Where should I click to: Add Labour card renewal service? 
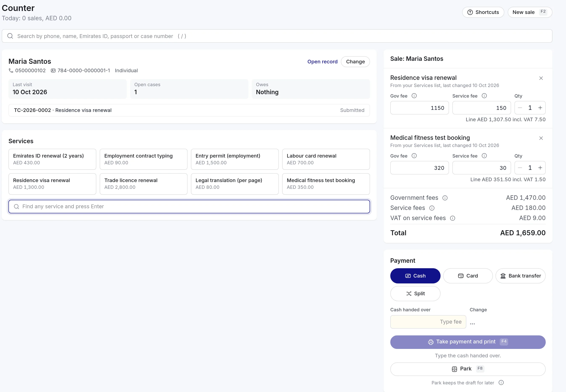tap(326, 159)
